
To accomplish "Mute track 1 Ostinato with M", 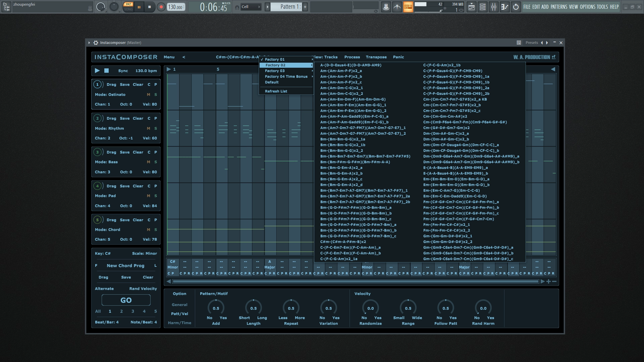I will click(149, 95).
